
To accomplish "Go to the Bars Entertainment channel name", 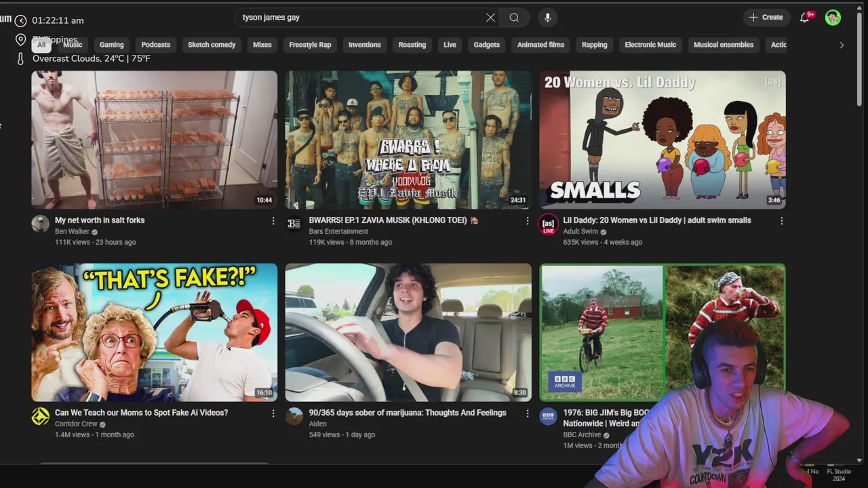I will pos(338,232).
